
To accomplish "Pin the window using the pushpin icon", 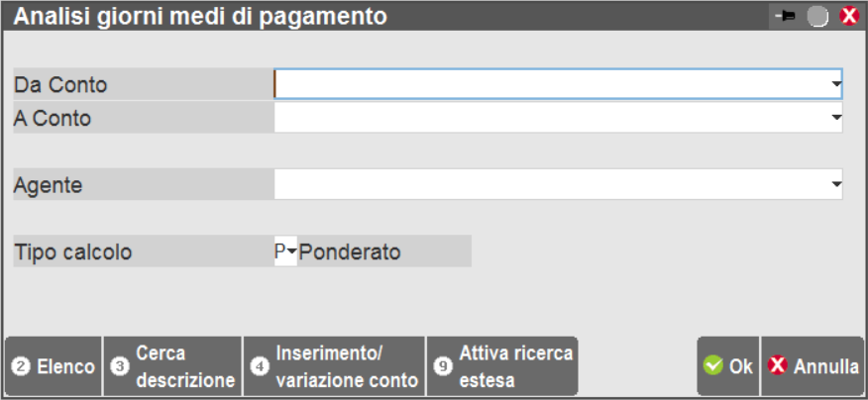I will 785,17.
